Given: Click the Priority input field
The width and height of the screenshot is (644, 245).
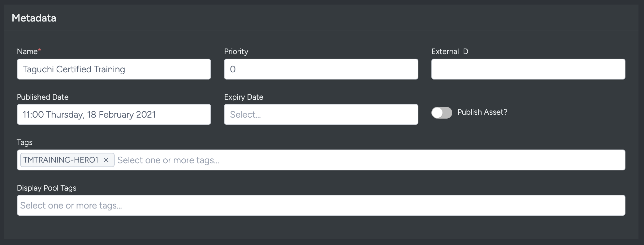Looking at the screenshot, I should [321, 69].
